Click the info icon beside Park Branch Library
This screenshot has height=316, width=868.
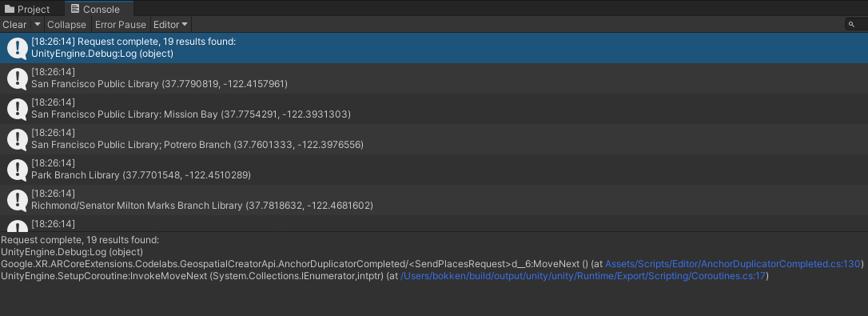[17, 170]
